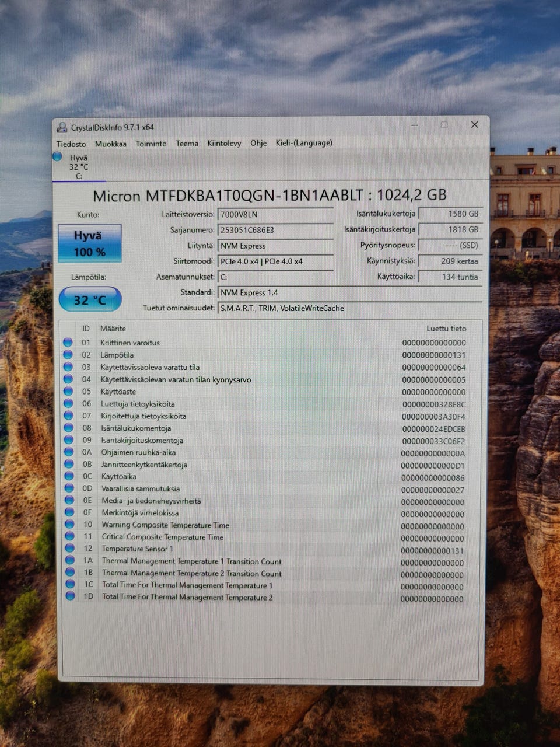This screenshot has height=747, width=560.
Task: Click the CrystalDiskInfo title bar app icon
Action: [62, 127]
